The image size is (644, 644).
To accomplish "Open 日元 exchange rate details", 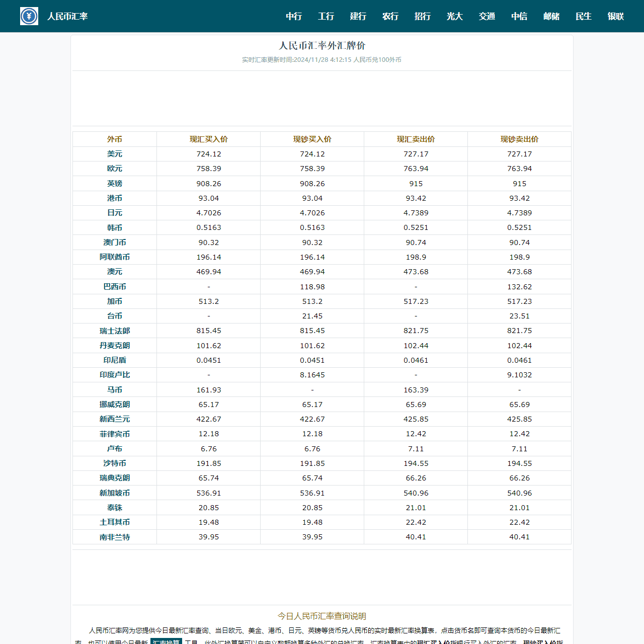I will pos(115,213).
